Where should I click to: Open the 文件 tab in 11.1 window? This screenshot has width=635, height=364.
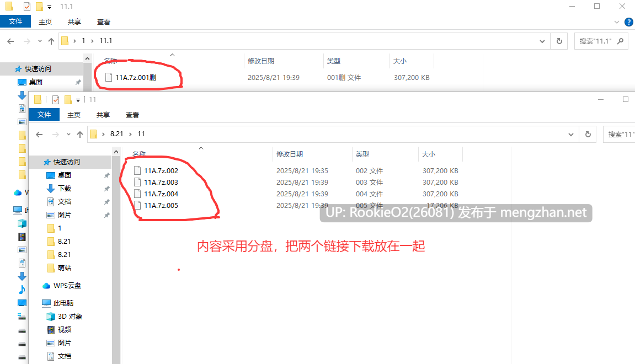click(15, 22)
